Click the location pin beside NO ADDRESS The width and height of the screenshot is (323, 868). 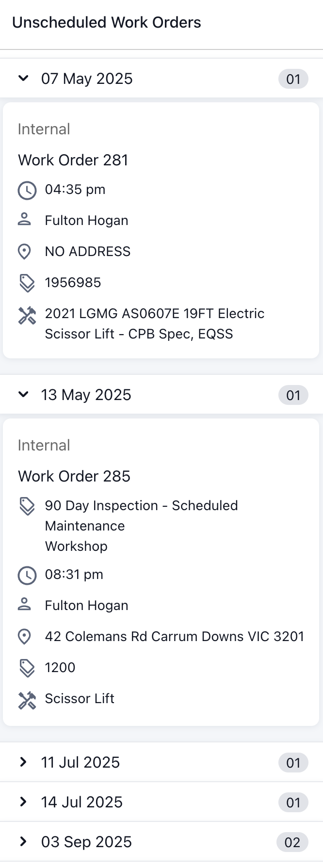coord(24,252)
